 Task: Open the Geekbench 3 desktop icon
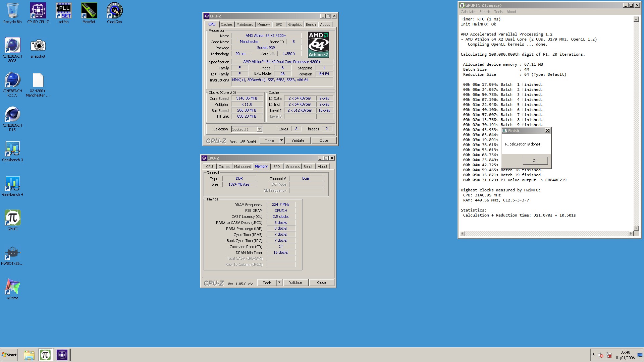click(x=12, y=151)
